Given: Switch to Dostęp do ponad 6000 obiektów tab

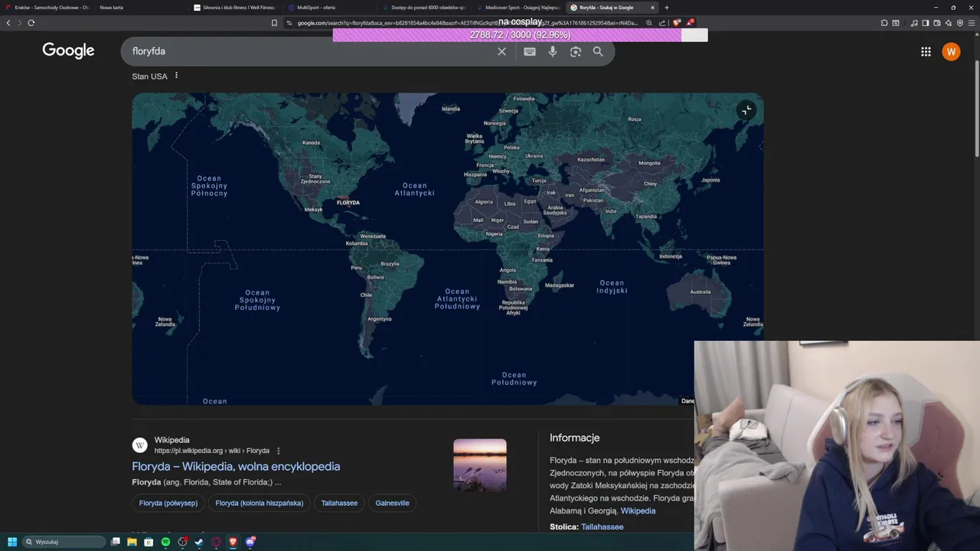Looking at the screenshot, I should [423, 8].
